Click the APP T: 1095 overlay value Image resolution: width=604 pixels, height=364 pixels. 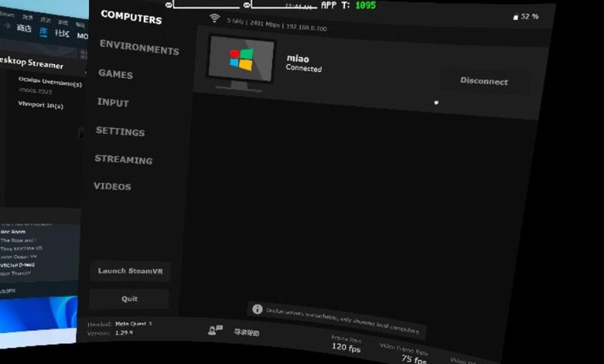348,5
